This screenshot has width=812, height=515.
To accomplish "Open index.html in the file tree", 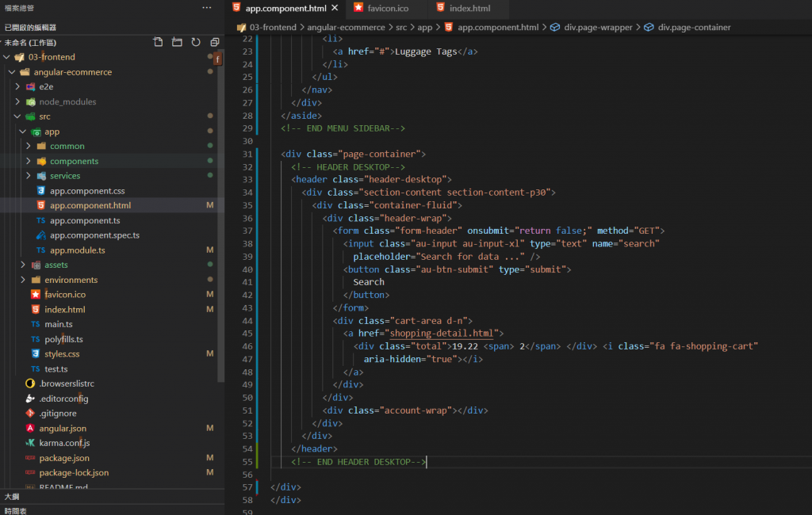I will click(x=65, y=310).
